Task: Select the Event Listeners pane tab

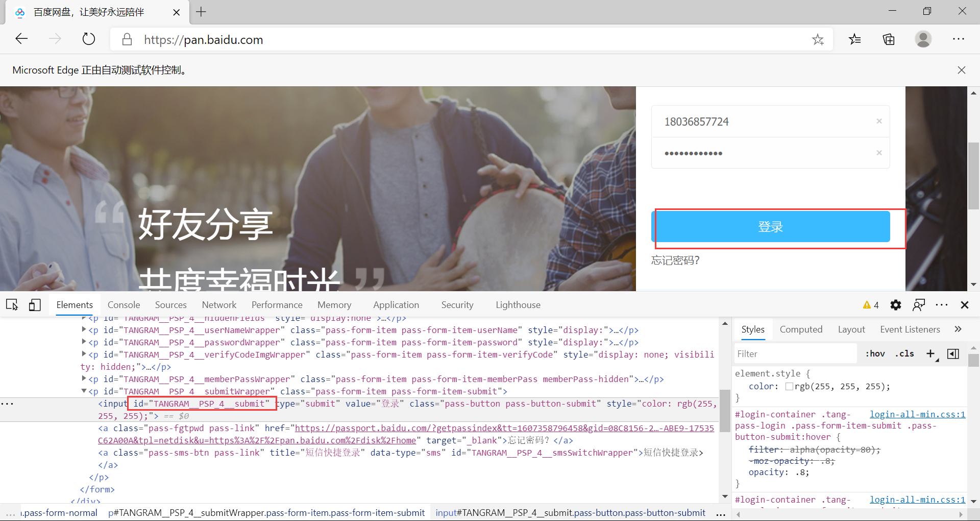Action: coord(910,329)
